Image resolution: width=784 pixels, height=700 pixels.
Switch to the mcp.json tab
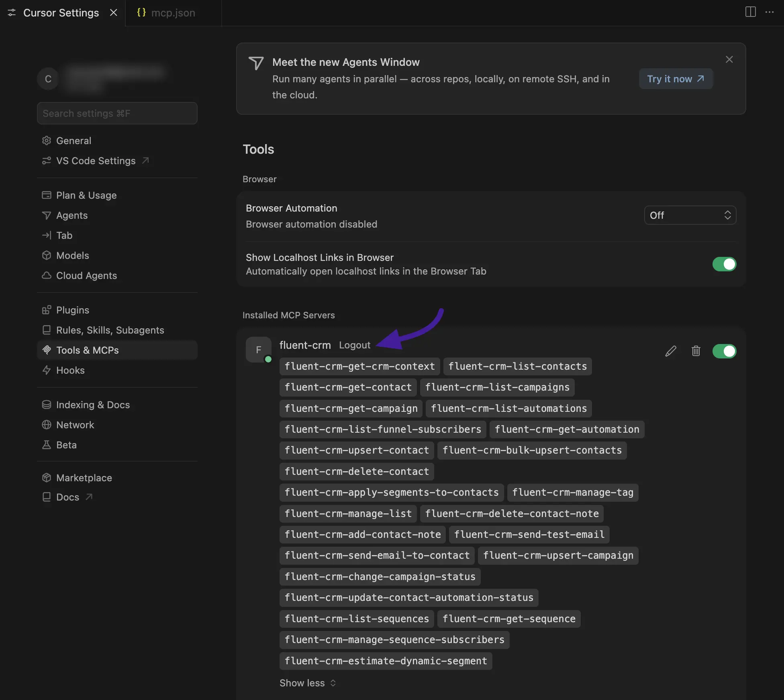click(x=173, y=13)
